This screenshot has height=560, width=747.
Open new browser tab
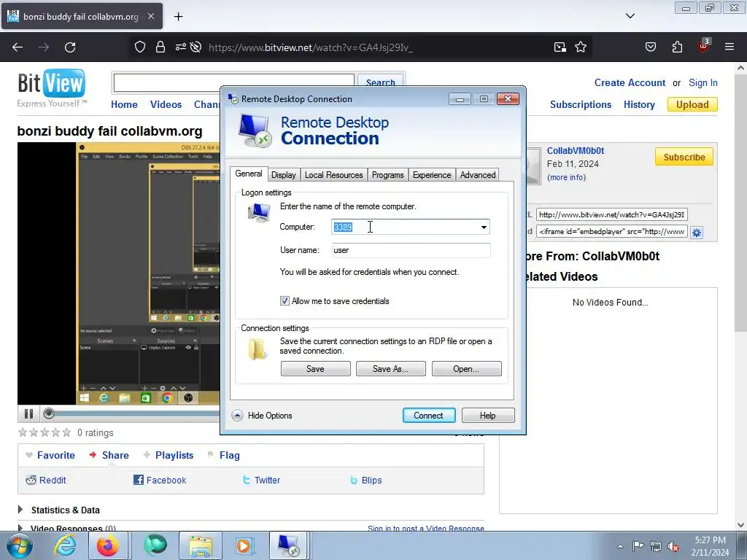coord(178,17)
